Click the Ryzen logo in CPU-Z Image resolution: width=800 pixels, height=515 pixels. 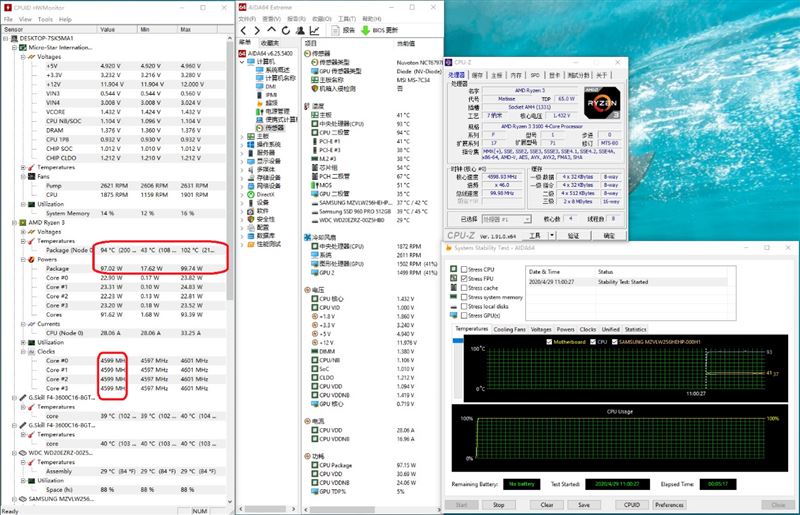pos(602,103)
